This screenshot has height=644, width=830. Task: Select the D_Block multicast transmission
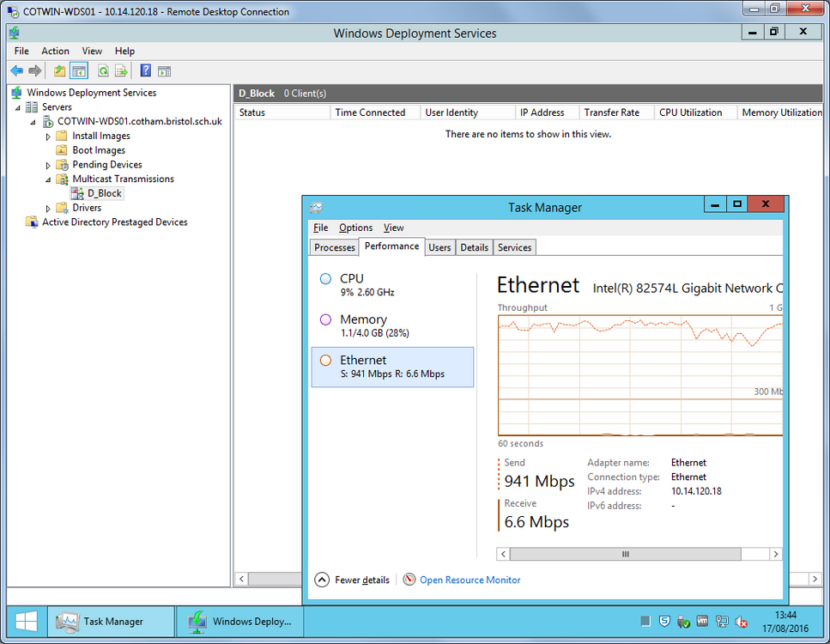tap(104, 193)
